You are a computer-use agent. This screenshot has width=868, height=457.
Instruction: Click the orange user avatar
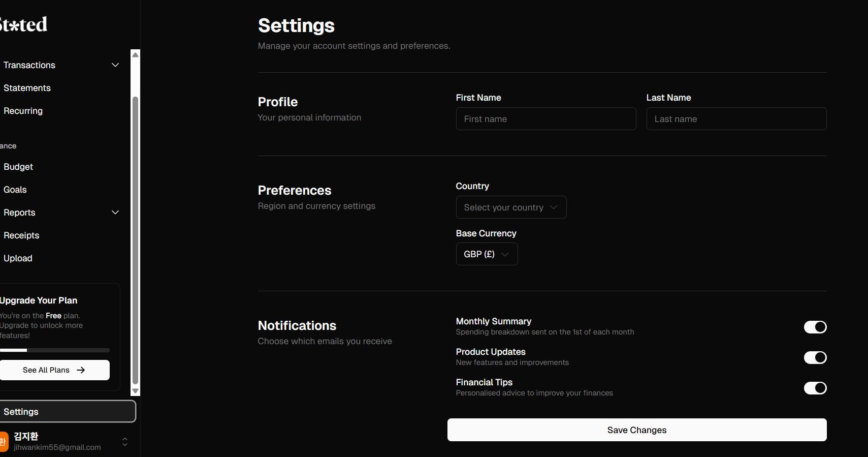click(3, 441)
